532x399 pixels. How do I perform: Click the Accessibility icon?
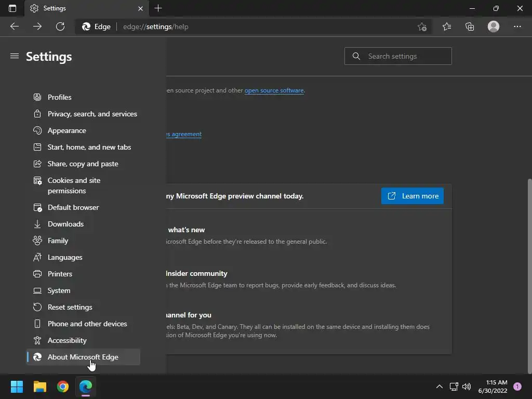pos(37,340)
